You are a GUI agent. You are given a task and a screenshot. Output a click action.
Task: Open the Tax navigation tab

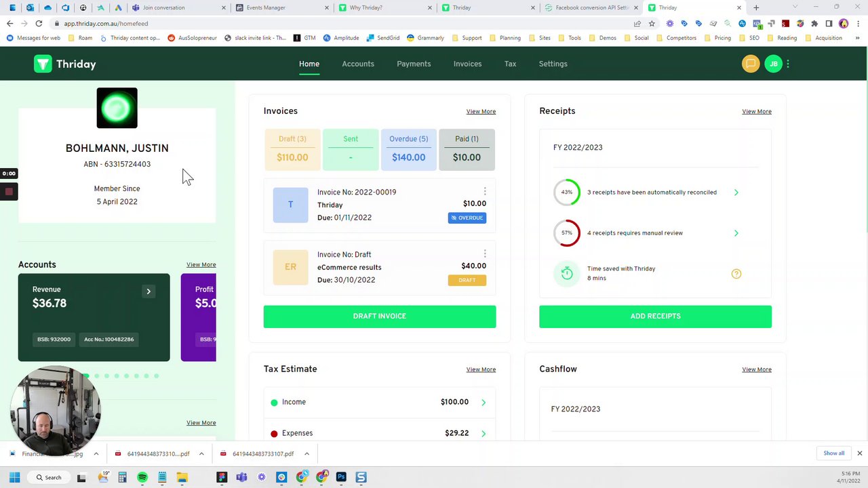point(510,64)
